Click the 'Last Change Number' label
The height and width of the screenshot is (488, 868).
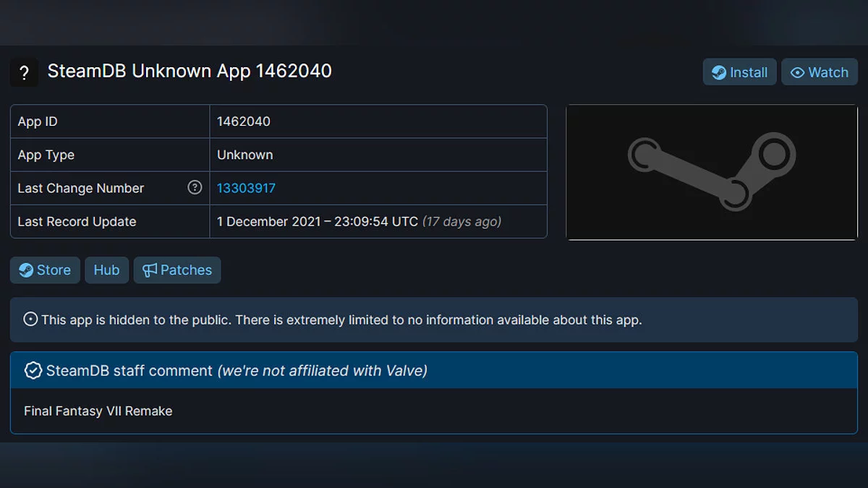[81, 188]
